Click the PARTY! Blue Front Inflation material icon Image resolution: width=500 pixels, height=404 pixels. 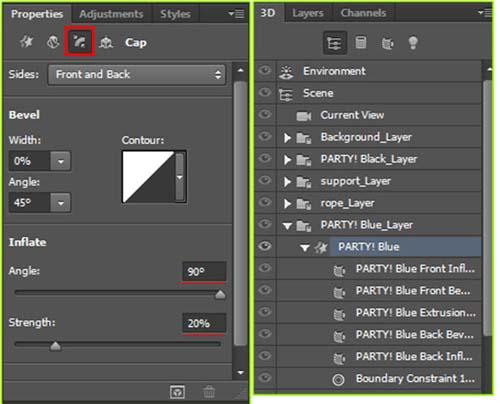tap(339, 270)
